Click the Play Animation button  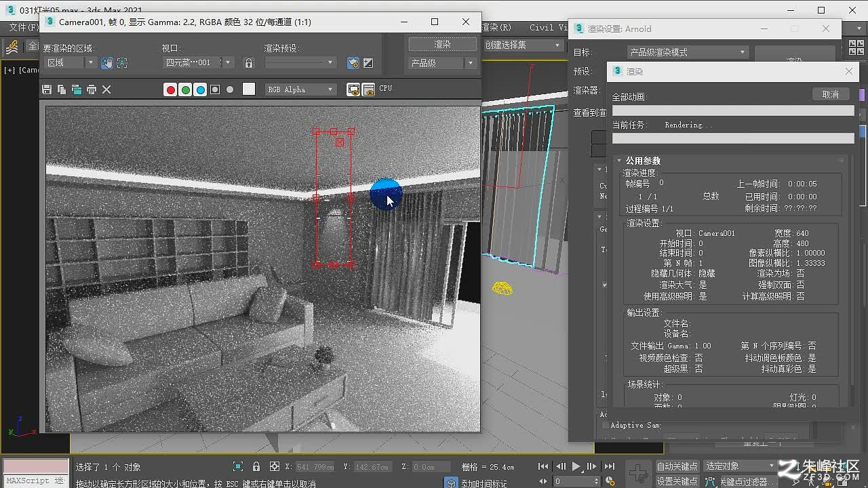click(576, 466)
